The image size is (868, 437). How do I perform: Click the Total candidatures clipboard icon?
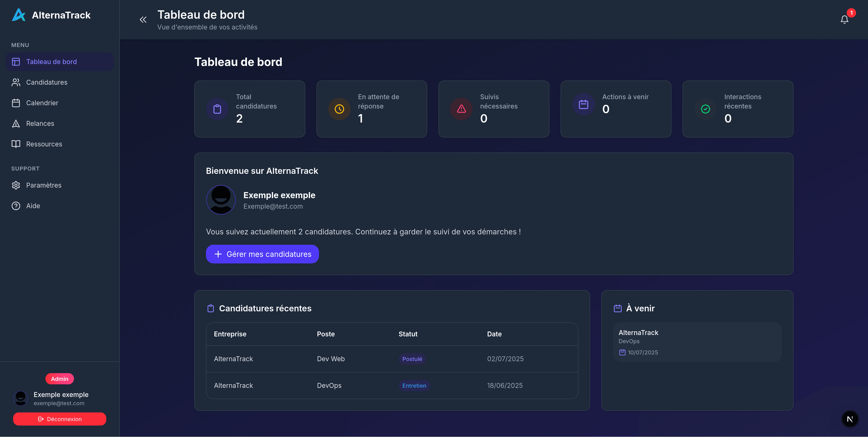pos(217,109)
